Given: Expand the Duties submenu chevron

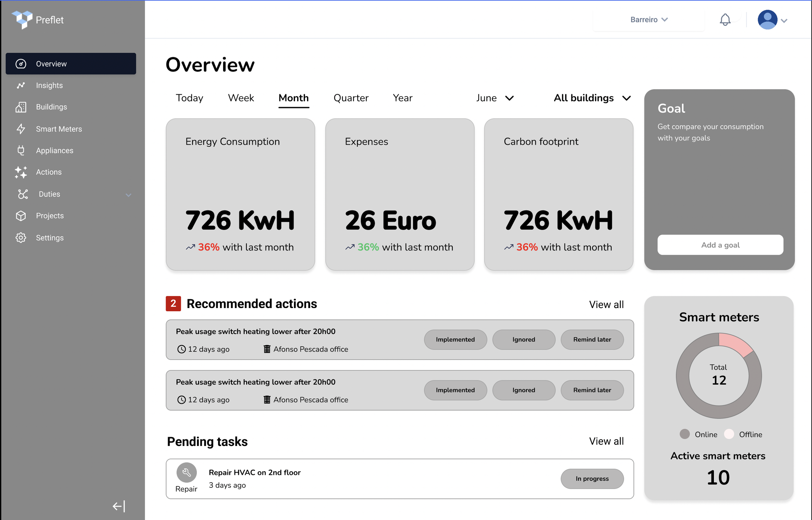Looking at the screenshot, I should point(128,195).
